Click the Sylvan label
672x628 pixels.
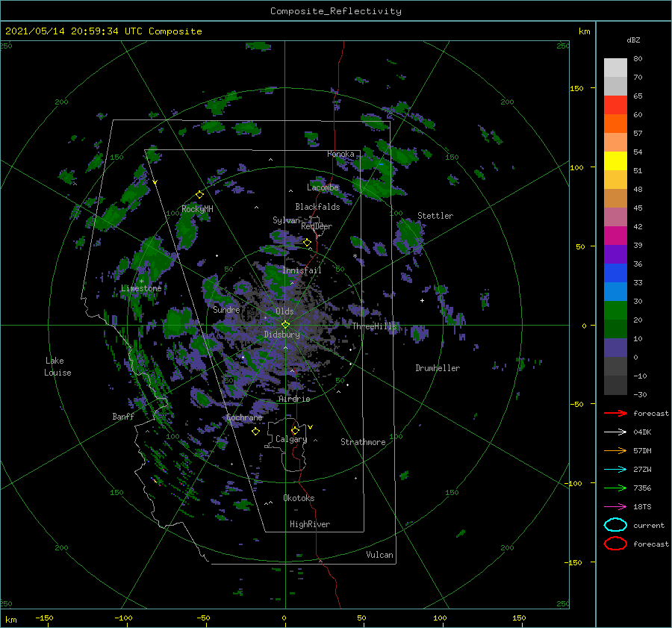pos(286,220)
